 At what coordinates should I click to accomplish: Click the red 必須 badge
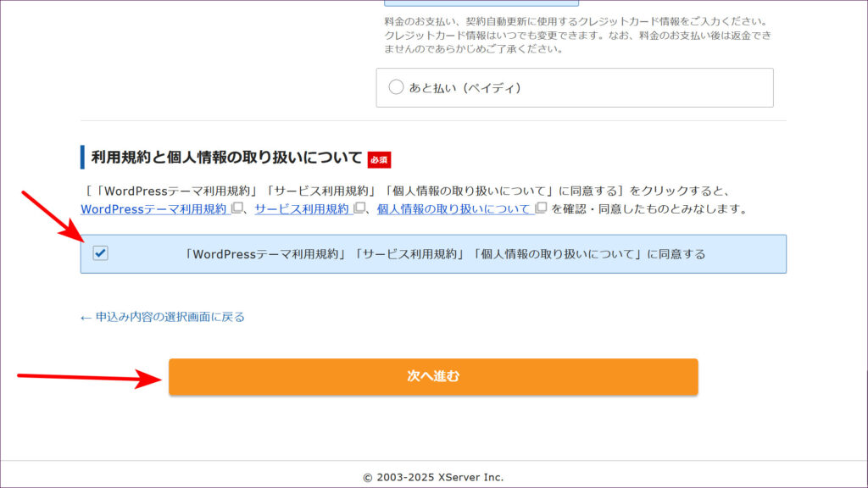point(379,158)
